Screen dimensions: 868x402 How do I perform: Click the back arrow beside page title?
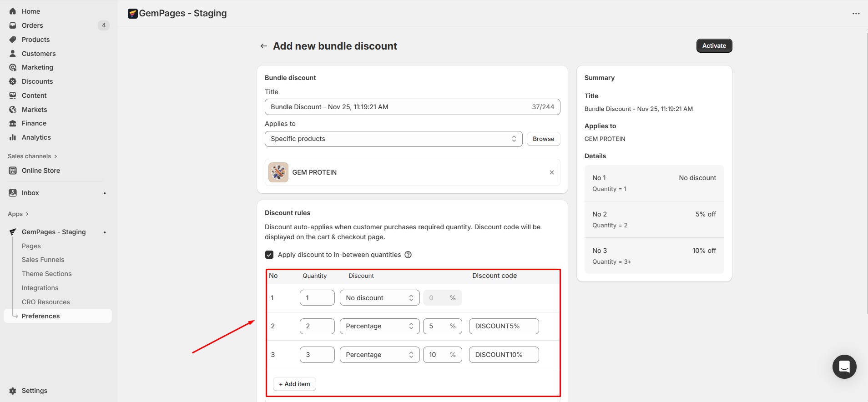pyautogui.click(x=263, y=46)
